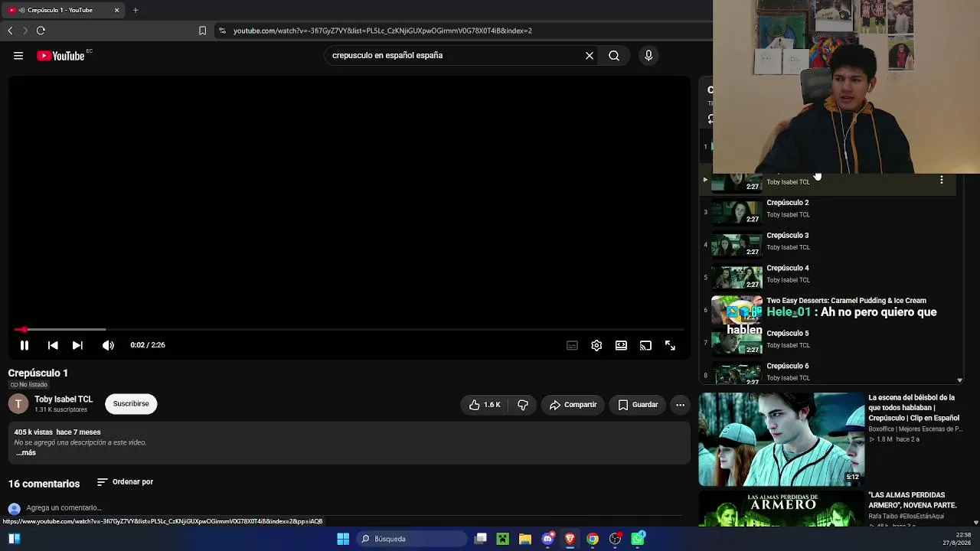Open OBS Studio from the taskbar
The width and height of the screenshot is (980, 551).
(x=615, y=539)
